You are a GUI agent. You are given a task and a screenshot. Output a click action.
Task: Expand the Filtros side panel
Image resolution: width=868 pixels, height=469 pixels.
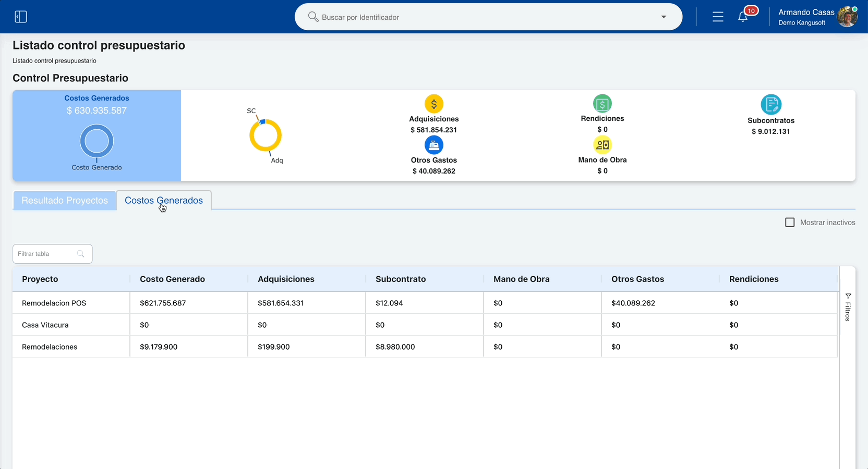(x=848, y=307)
